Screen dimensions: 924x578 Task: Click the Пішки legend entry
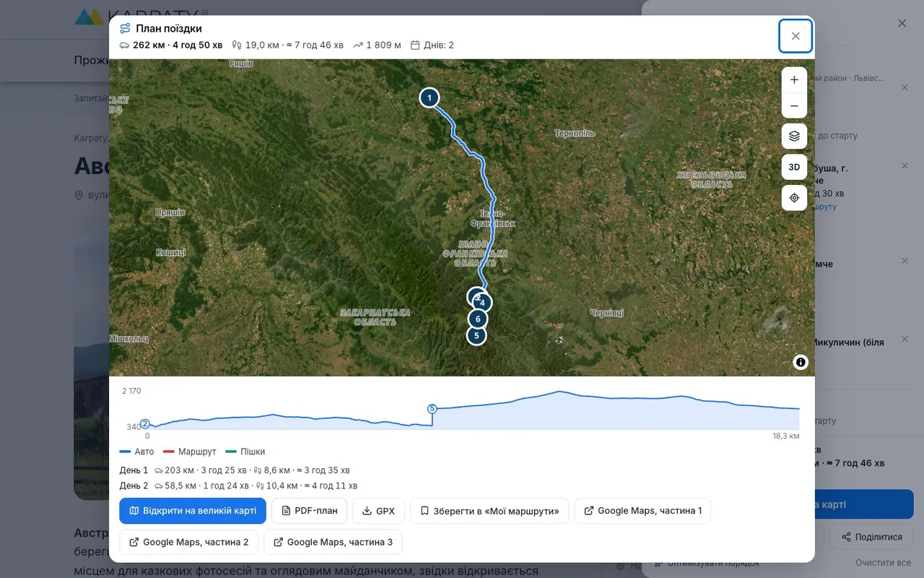point(245,452)
